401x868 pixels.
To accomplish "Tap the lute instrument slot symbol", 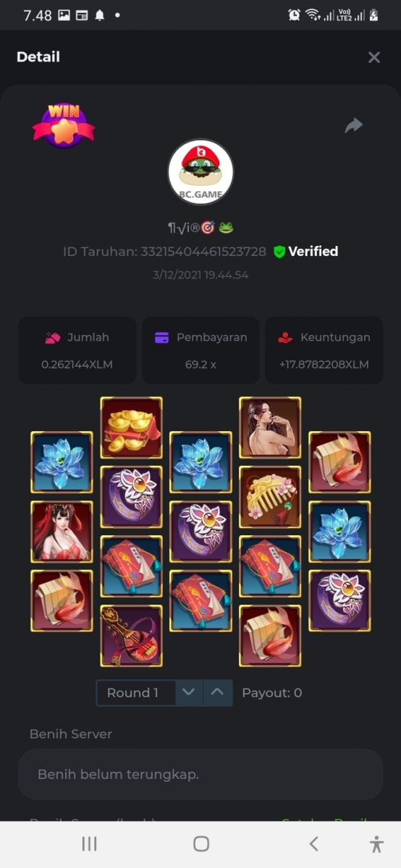I will point(131,636).
